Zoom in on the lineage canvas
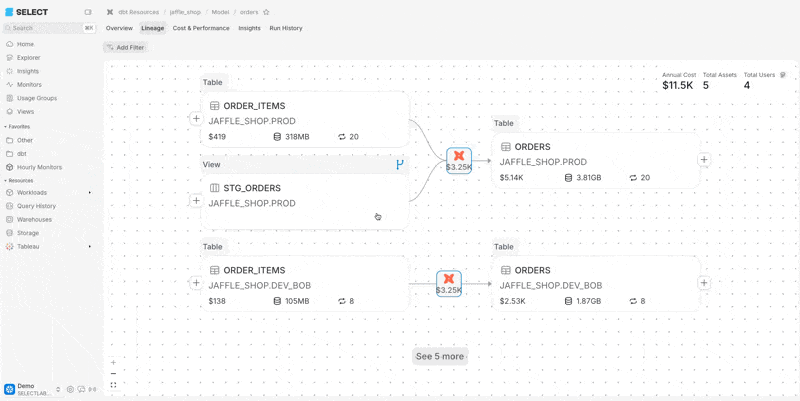Viewport: 800px width, 401px height. click(x=113, y=363)
